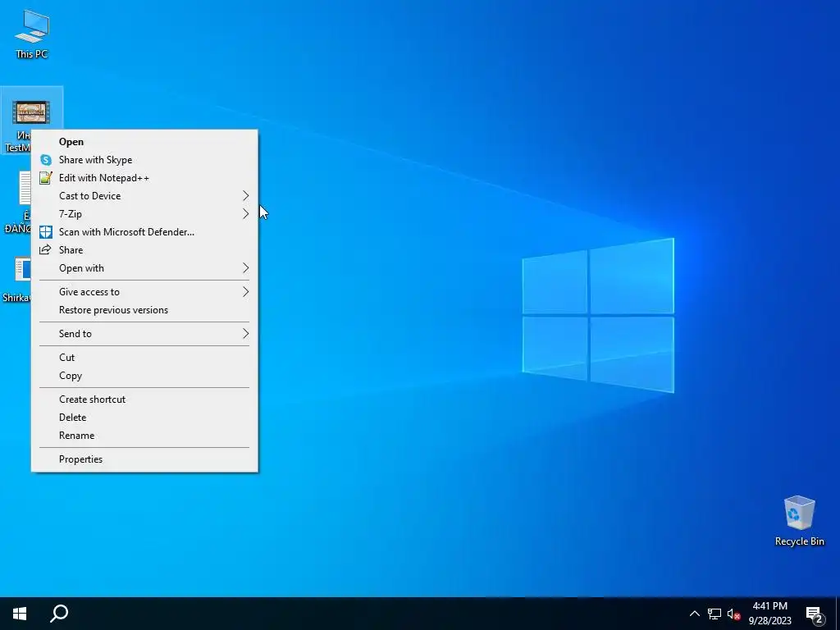The image size is (840, 630).
Task: Expand the 7-Zip submenu
Action: click(144, 214)
